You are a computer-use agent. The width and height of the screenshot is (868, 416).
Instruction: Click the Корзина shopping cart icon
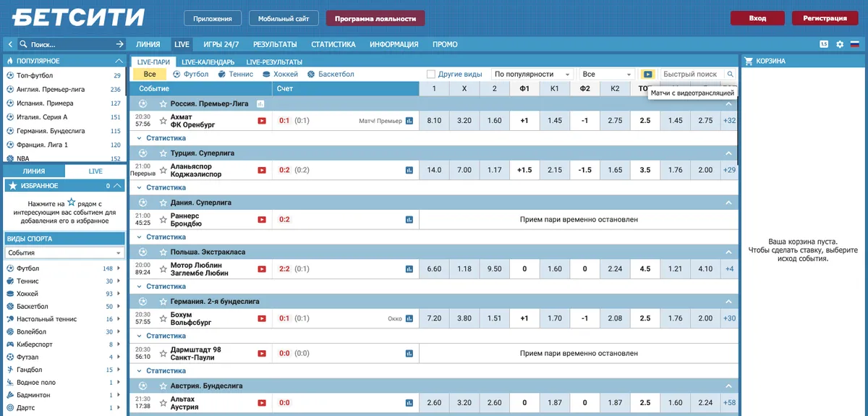(x=749, y=61)
